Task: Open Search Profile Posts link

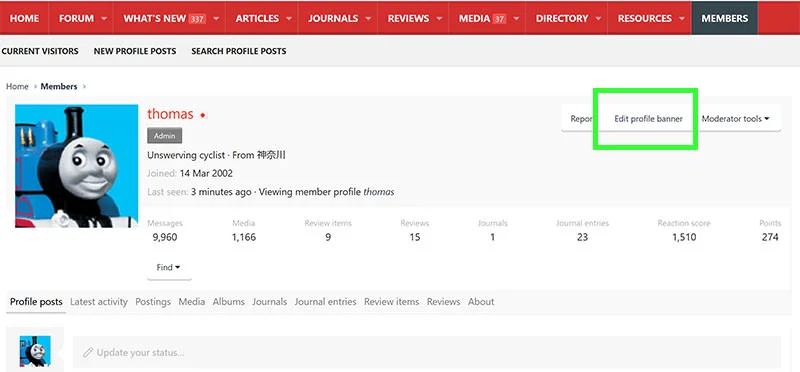Action: pyautogui.click(x=239, y=51)
